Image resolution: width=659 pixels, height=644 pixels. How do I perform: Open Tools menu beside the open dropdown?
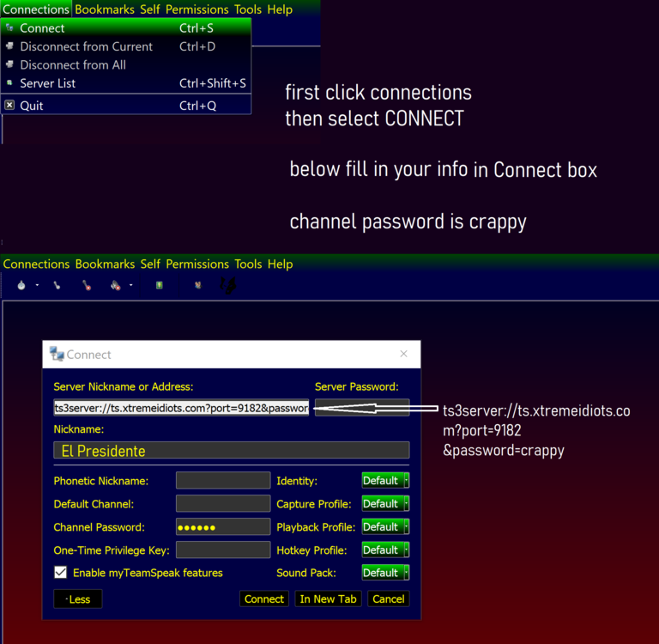click(x=248, y=9)
